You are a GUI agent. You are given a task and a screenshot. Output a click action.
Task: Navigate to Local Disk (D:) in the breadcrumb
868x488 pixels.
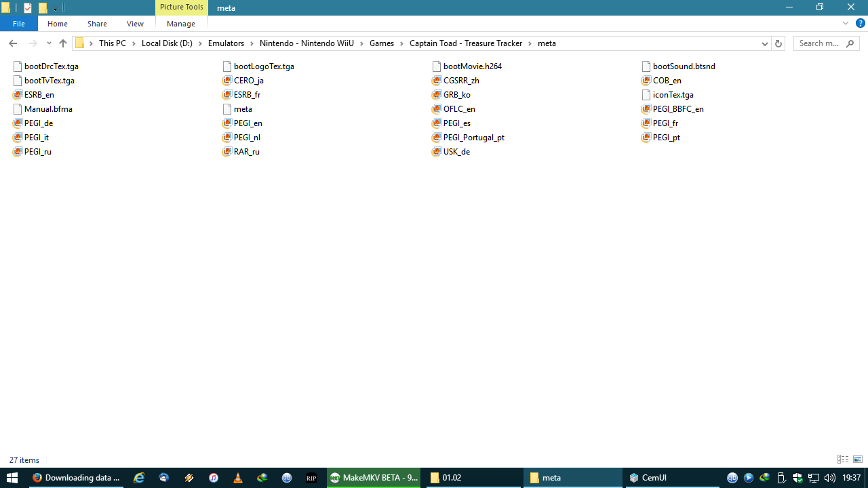(x=167, y=43)
